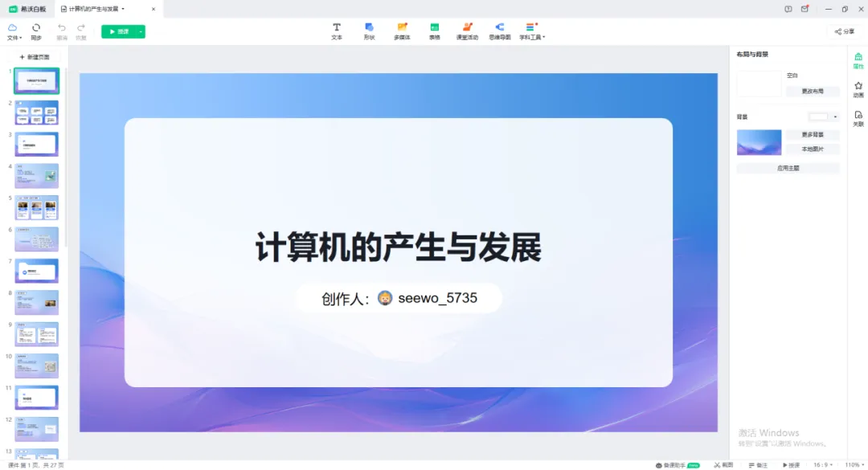868x470 pixels.
Task: Click the feedback icon in title bar
Action: 788,9
